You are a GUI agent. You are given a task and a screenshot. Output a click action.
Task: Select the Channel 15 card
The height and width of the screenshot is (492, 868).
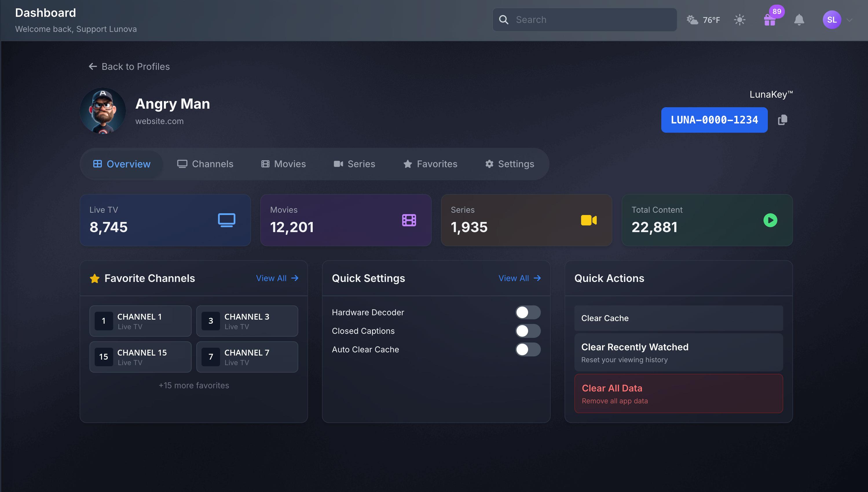[140, 357]
